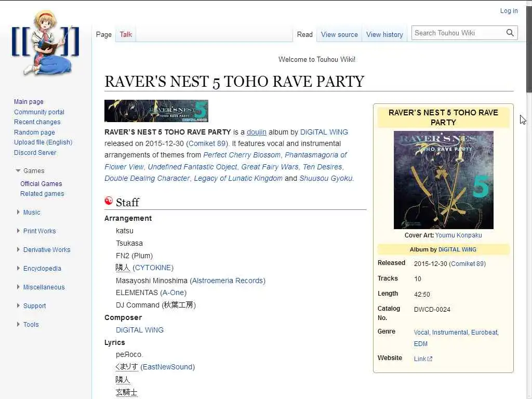The height and width of the screenshot is (399, 532).
Task: Click arranger name Tsukasa
Action: (129, 243)
